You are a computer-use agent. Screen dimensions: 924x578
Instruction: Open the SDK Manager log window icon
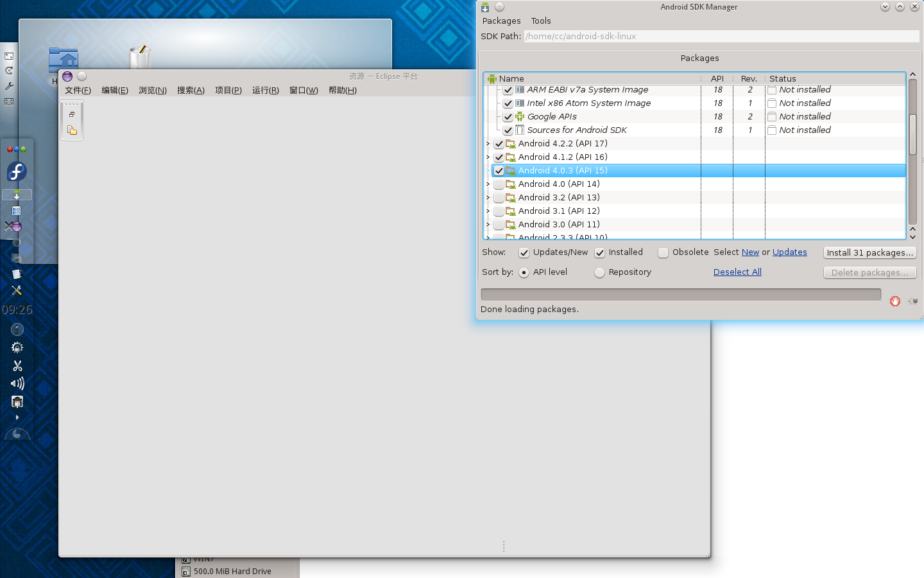click(x=912, y=301)
